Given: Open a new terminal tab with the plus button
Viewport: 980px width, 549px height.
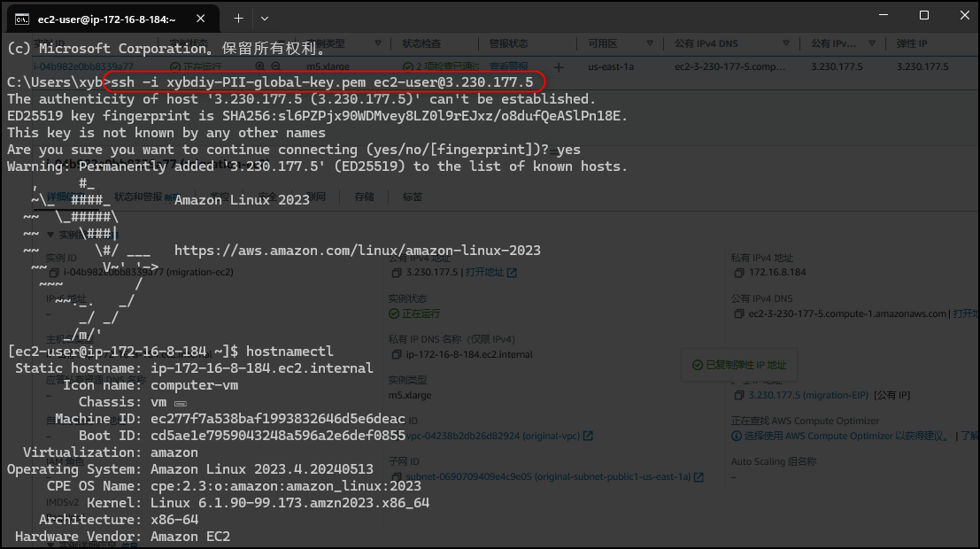Looking at the screenshot, I should (238, 19).
